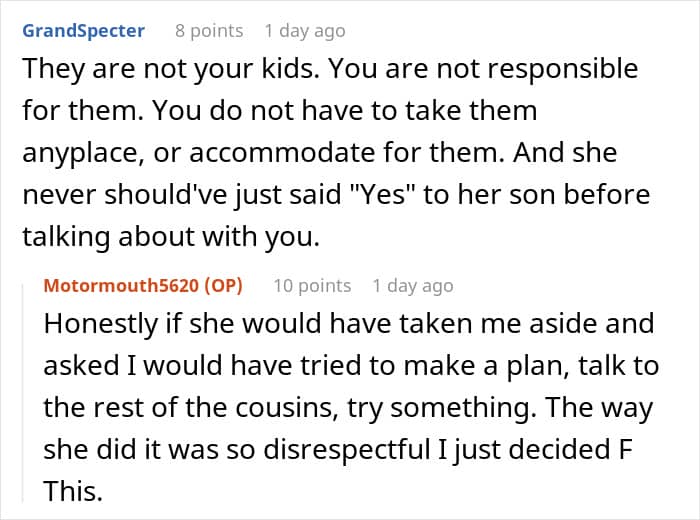Viewport: 700px width, 520px height.
Task: Open GrandSpecter's user profile
Action: 83,30
